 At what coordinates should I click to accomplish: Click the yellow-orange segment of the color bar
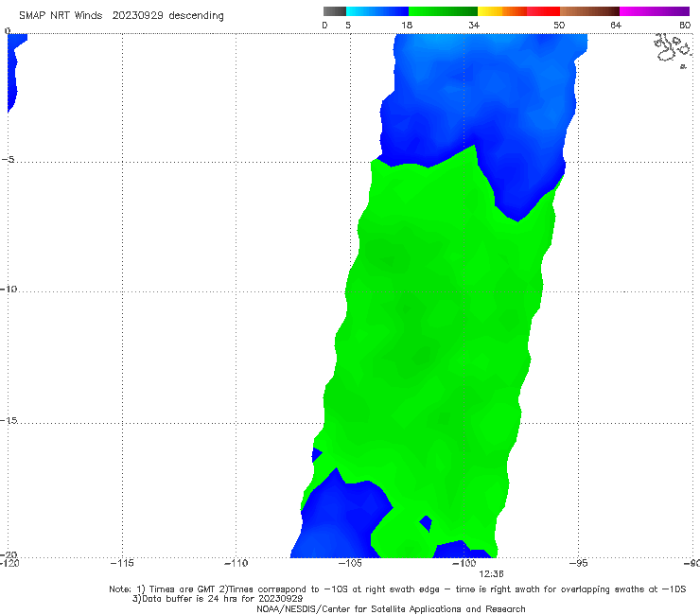[x=502, y=11]
